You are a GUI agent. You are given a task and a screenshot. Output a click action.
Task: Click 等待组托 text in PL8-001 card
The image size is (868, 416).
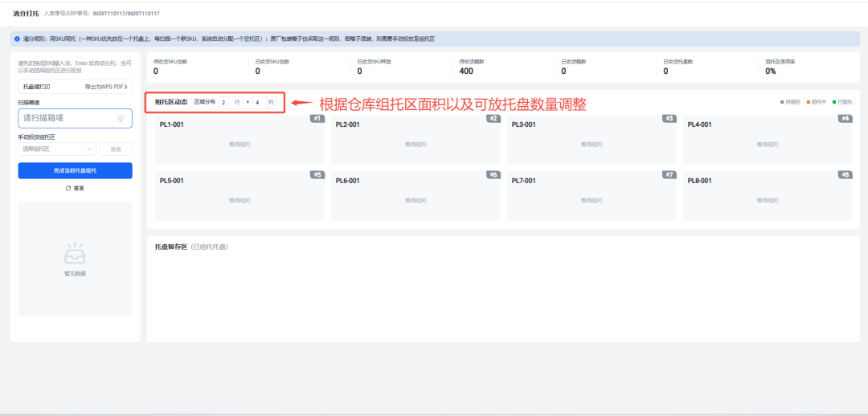768,200
